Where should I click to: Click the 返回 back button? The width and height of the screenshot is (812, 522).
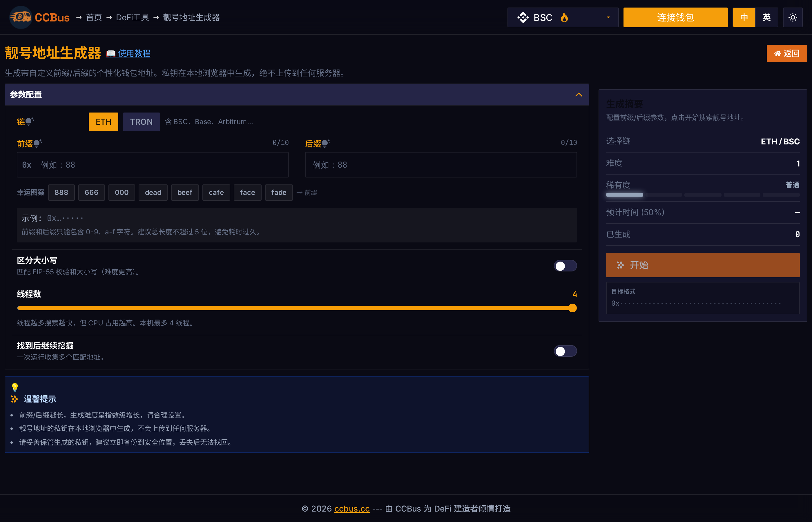(x=787, y=53)
